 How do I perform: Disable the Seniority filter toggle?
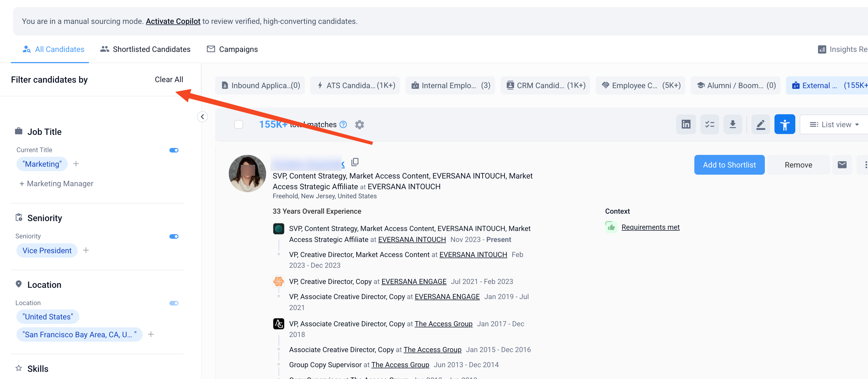(x=174, y=236)
